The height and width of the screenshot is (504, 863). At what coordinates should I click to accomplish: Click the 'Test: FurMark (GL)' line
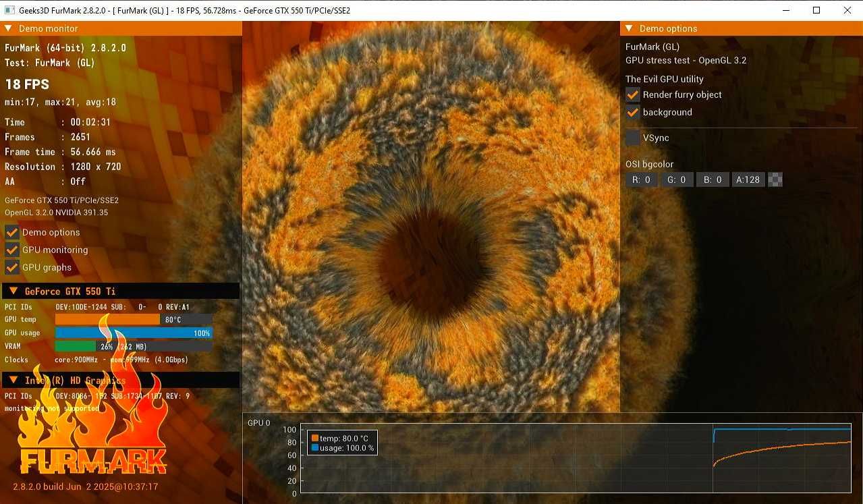pos(50,63)
